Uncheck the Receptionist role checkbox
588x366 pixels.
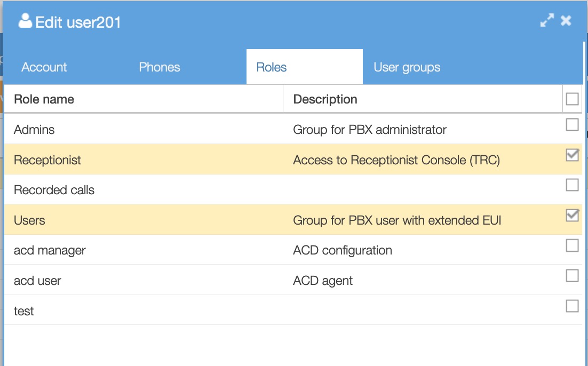coord(572,155)
